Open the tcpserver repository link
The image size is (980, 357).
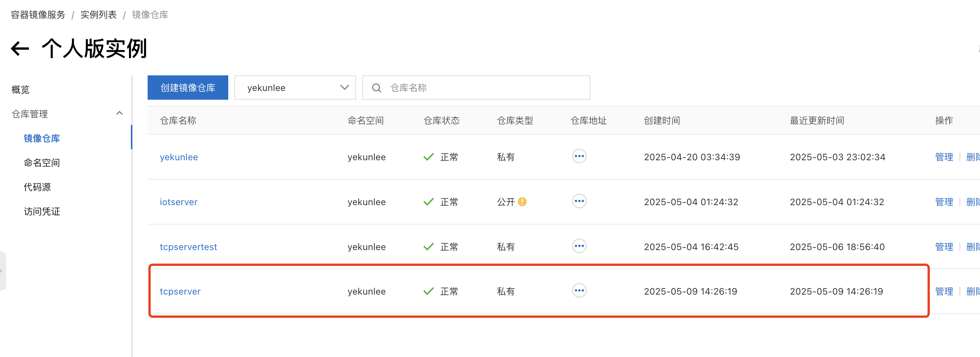pyautogui.click(x=180, y=292)
